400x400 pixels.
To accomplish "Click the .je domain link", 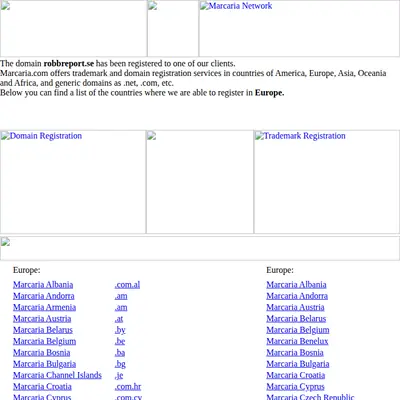I will tap(119, 375).
